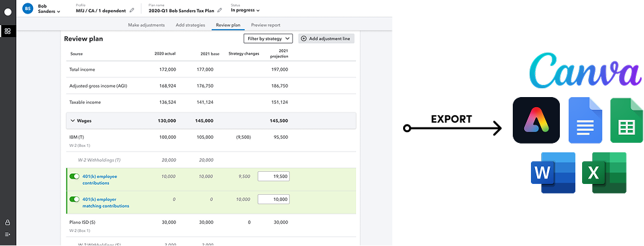Click the Review plan heading
Screen dimensions: 644x246
tap(83, 38)
